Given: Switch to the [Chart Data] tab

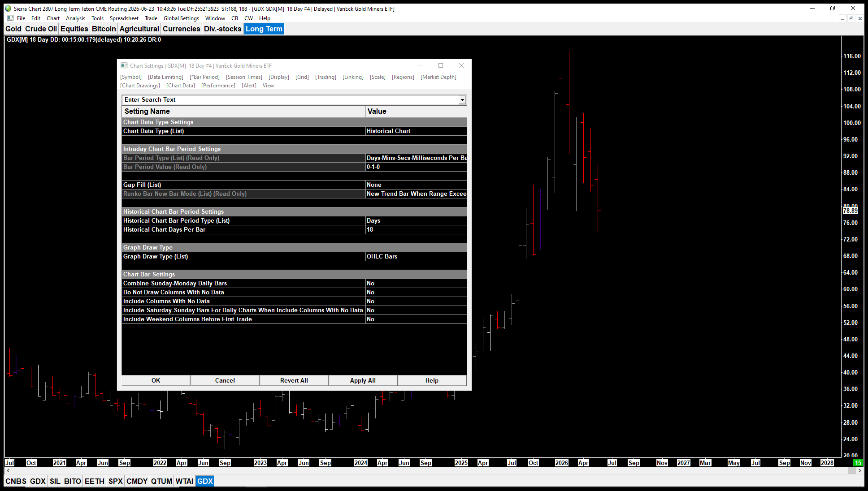Looking at the screenshot, I should point(181,86).
